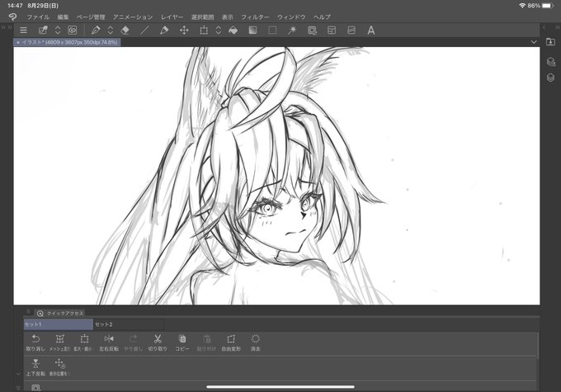Open the アニメーション menu

[133, 17]
